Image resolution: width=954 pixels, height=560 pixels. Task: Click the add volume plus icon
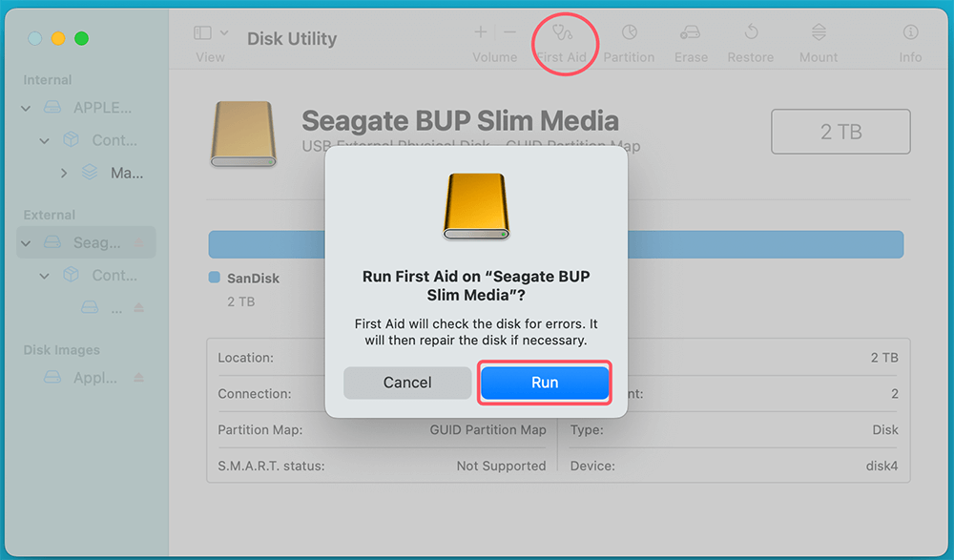(481, 32)
